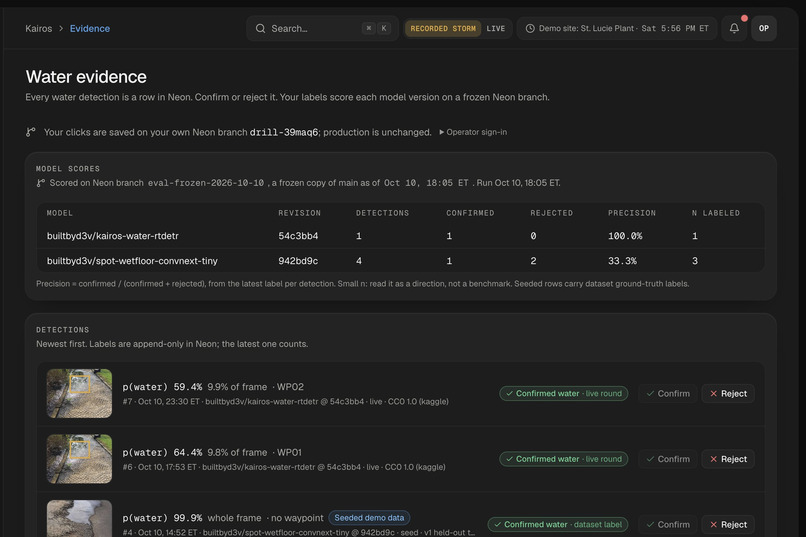Image resolution: width=806 pixels, height=537 pixels.
Task: Open thumbnail of WP01 detection
Action: point(79,459)
